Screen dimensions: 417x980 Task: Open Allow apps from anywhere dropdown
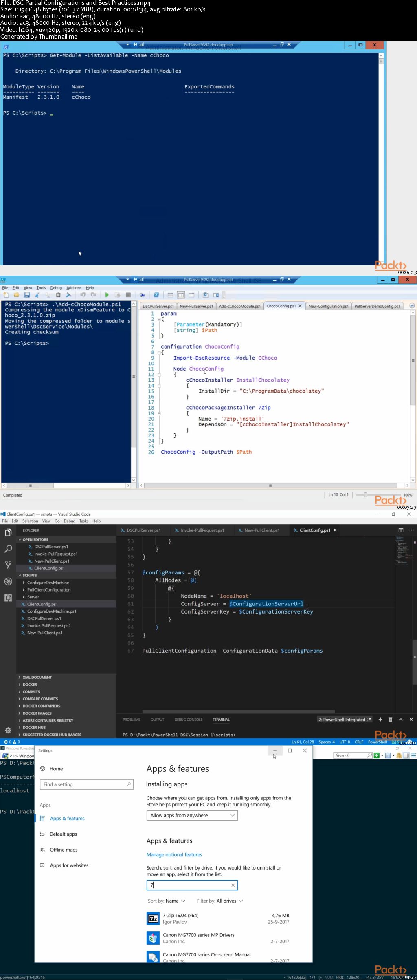coord(192,815)
